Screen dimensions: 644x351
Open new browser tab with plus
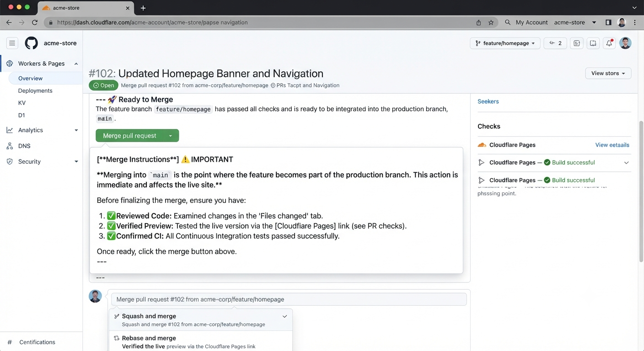click(143, 8)
